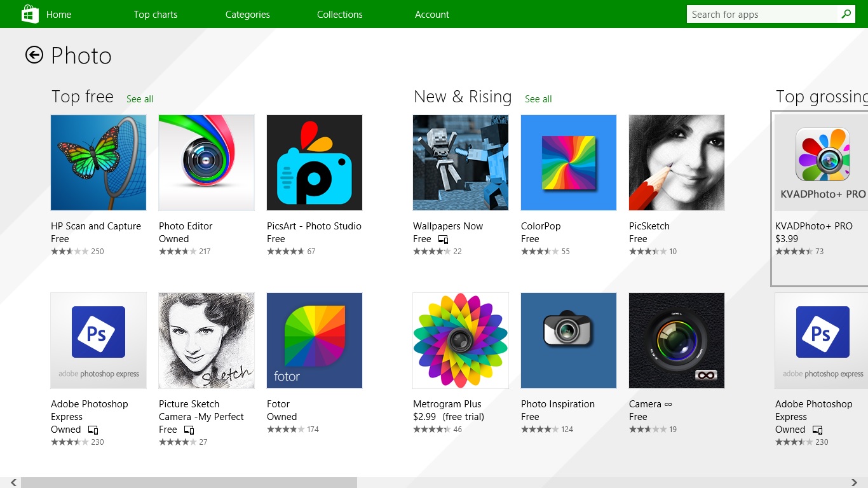The width and height of the screenshot is (868, 488).
Task: Click the PicsArt - Photo Studio title
Action: (314, 226)
